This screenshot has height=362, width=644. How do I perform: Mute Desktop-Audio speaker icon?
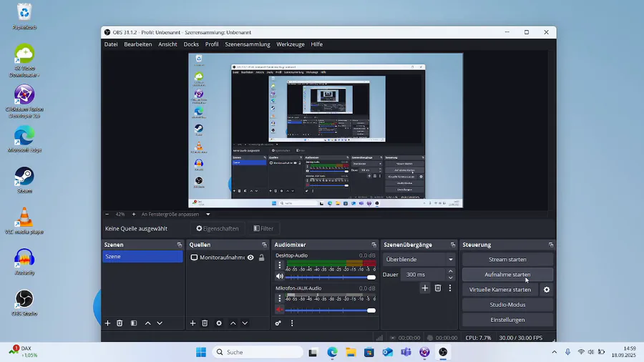(x=280, y=277)
